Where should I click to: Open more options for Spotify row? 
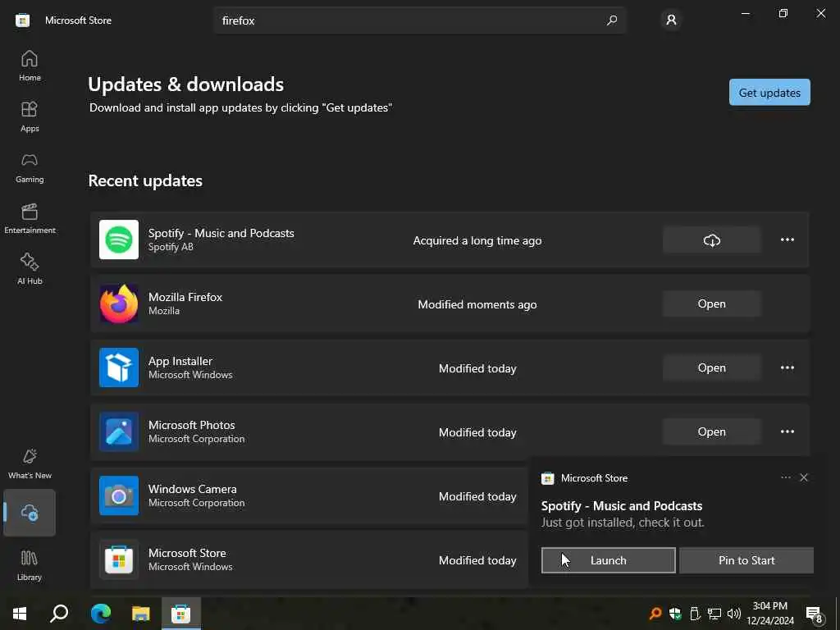coord(787,240)
